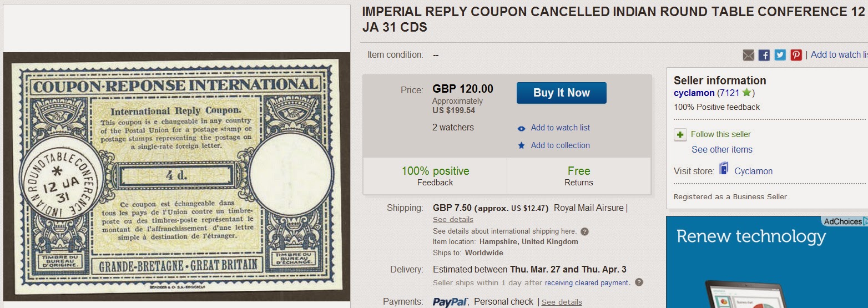Click the Renew technology advertisement banner

[x=767, y=262]
